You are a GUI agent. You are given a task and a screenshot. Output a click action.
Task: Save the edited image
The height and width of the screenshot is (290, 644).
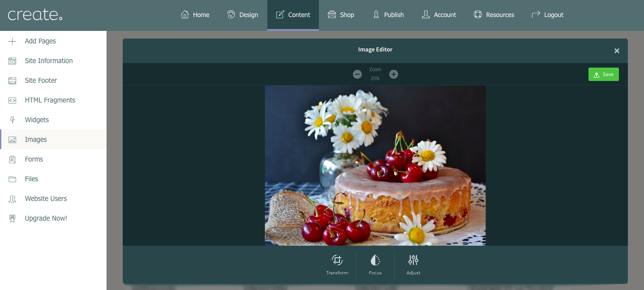click(x=604, y=74)
